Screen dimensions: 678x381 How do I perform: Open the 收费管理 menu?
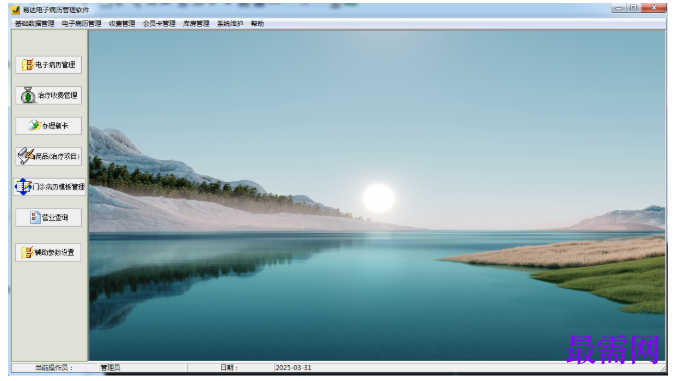122,24
